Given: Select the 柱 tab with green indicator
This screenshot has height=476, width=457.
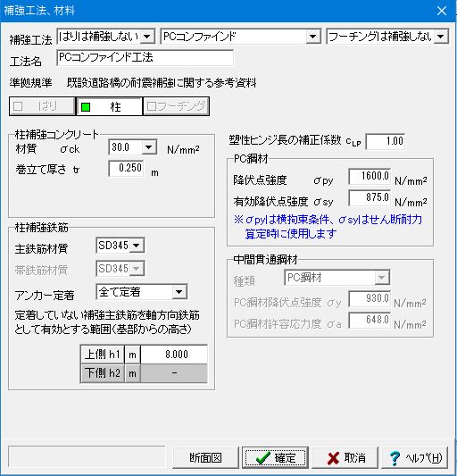Looking at the screenshot, I should click(x=109, y=106).
